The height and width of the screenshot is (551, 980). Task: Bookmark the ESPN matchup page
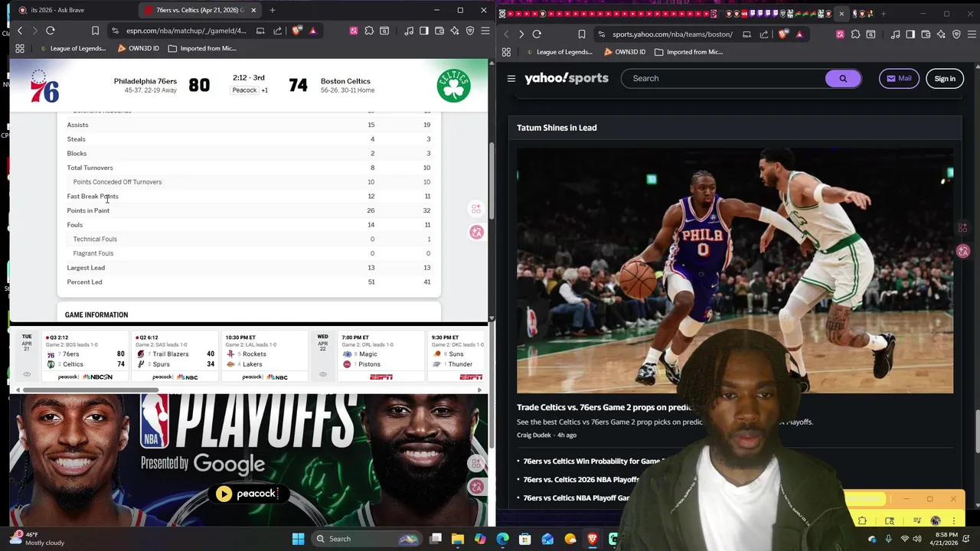95,31
